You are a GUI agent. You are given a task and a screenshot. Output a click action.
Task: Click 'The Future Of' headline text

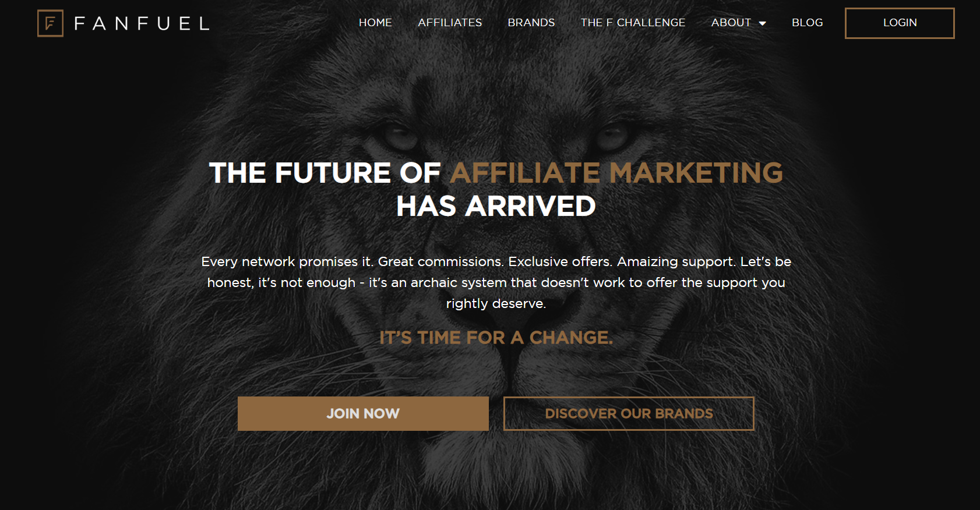(325, 173)
